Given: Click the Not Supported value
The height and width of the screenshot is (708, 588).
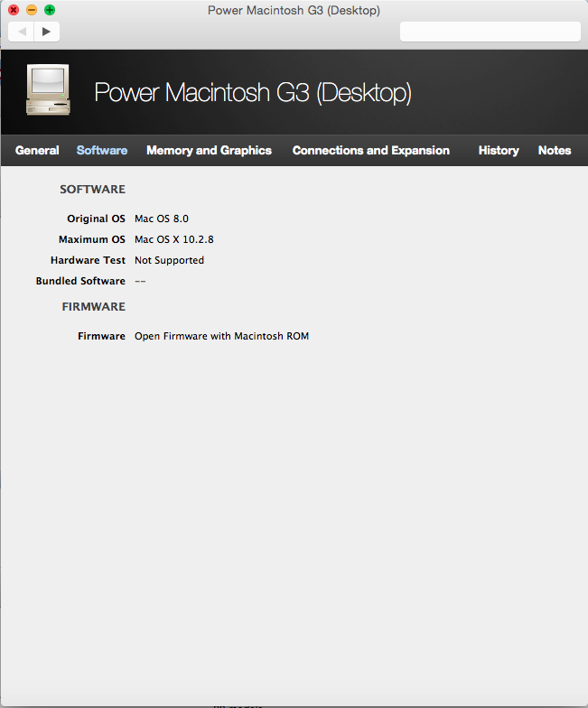Looking at the screenshot, I should pyautogui.click(x=170, y=260).
